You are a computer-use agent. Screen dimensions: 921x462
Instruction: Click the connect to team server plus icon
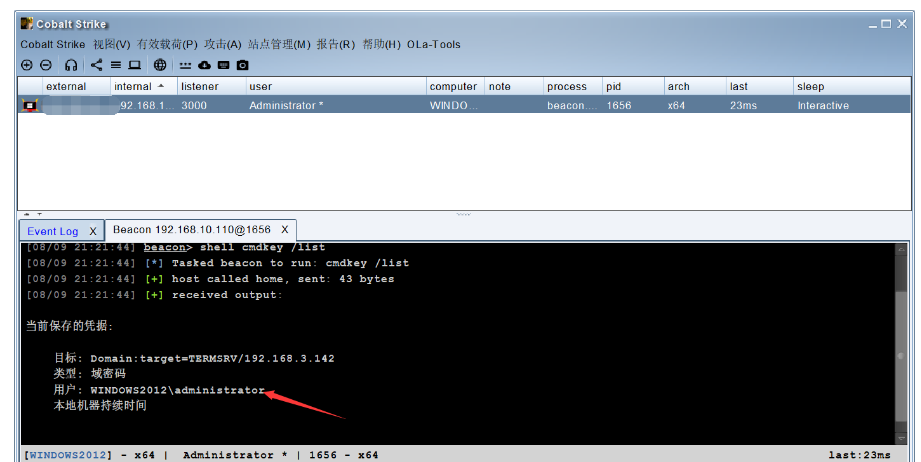click(x=26, y=65)
